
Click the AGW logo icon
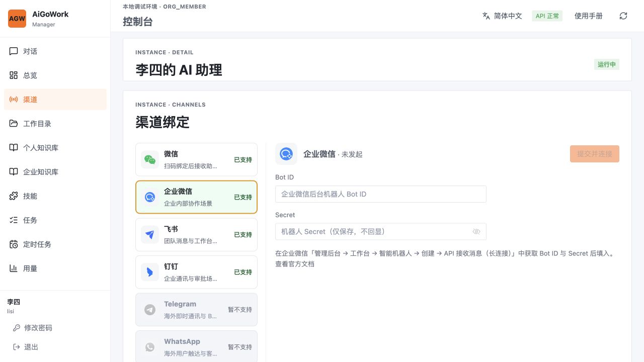pyautogui.click(x=17, y=19)
